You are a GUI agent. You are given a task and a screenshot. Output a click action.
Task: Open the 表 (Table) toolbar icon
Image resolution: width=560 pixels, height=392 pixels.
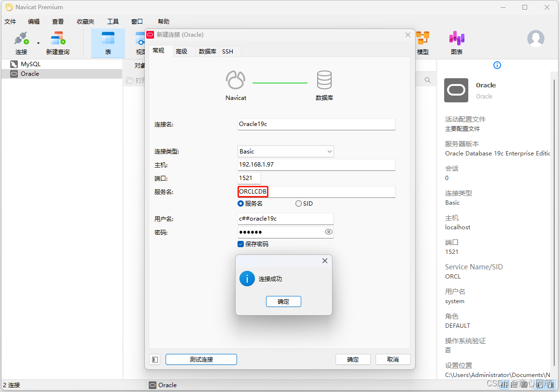108,42
